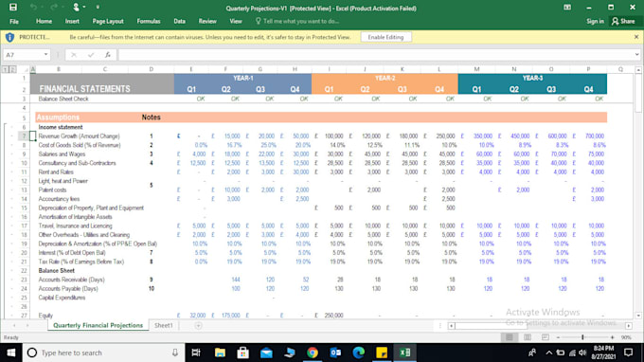Select the Quarterly Financial Projections sheet tab
The image size is (644, 362).
coord(98,325)
